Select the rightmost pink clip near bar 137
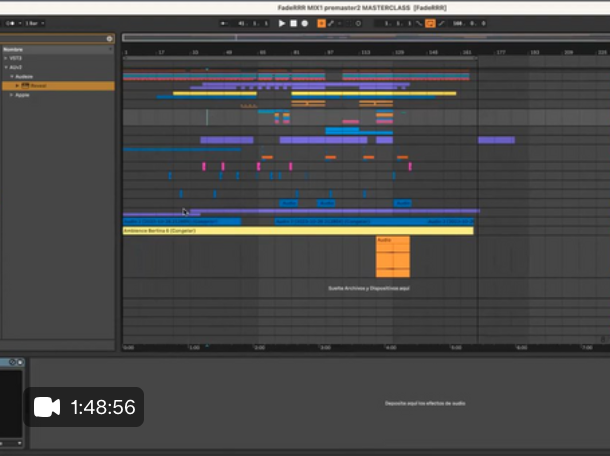 point(410,167)
